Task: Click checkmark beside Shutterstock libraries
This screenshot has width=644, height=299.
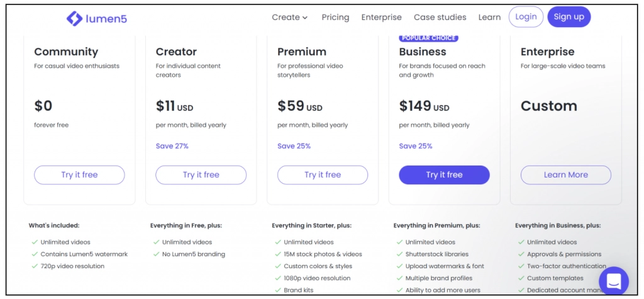Action: click(x=399, y=254)
